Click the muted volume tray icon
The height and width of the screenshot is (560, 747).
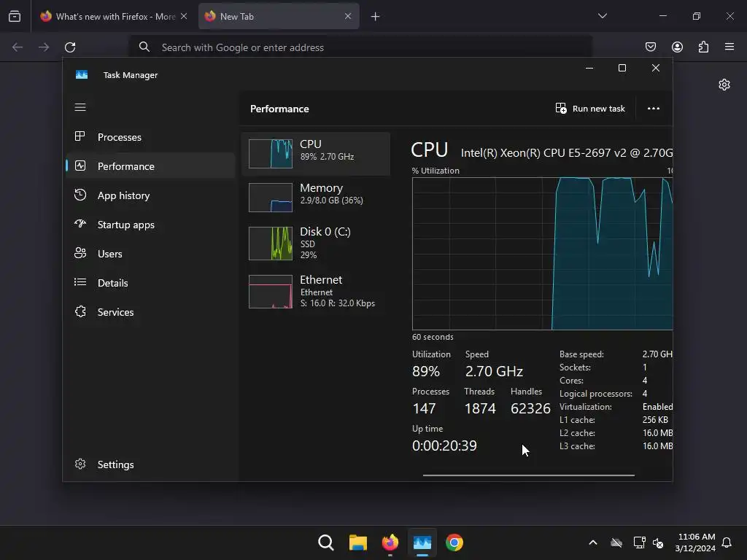pos(658,542)
